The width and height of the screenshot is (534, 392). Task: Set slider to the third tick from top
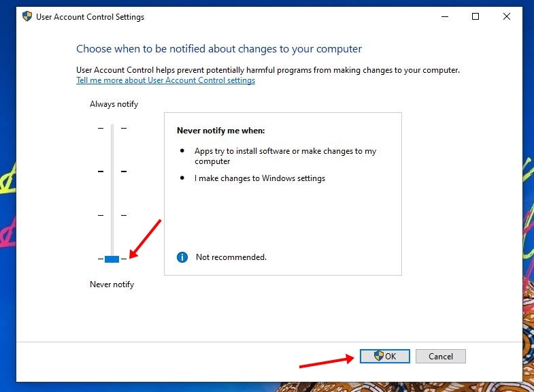click(112, 215)
